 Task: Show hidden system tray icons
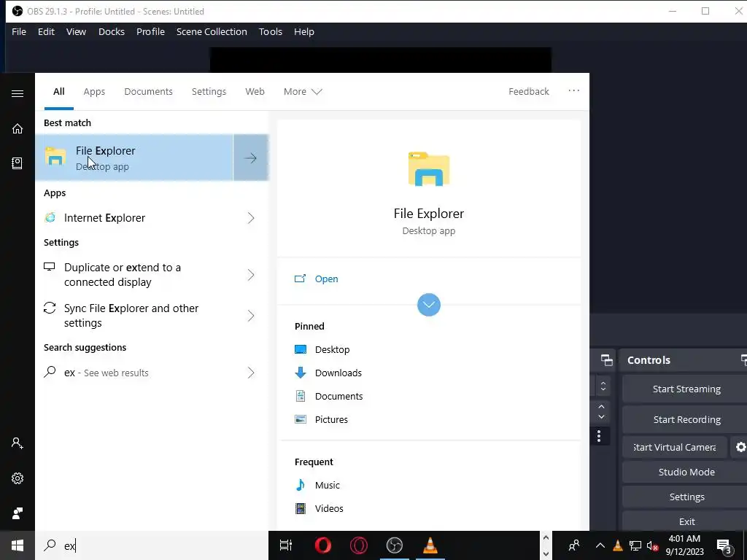pyautogui.click(x=600, y=545)
